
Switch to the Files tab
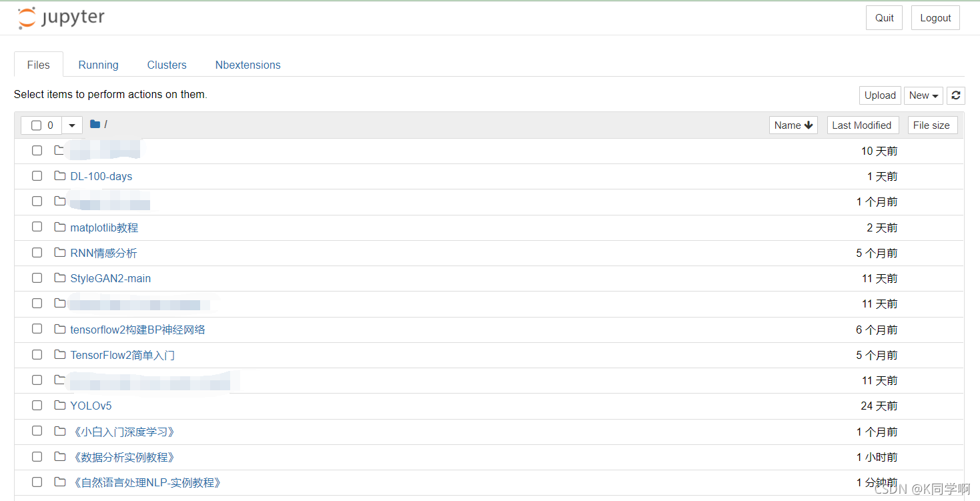click(x=39, y=65)
